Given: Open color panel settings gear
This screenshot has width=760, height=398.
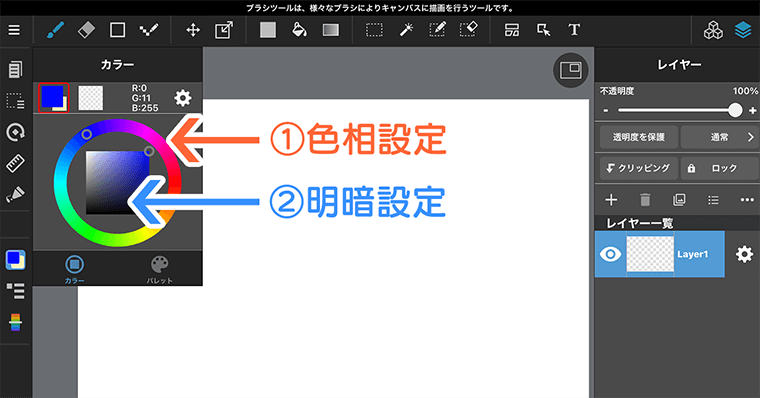Looking at the screenshot, I should 183,98.
